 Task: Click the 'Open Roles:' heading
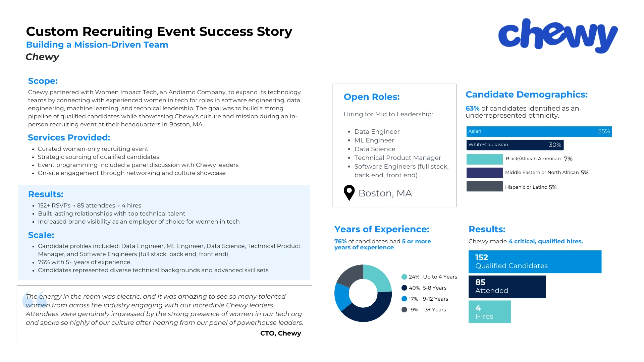pos(372,97)
